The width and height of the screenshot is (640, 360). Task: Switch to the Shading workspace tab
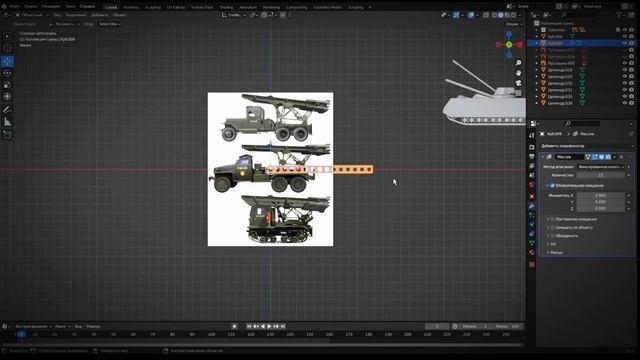[x=226, y=7]
